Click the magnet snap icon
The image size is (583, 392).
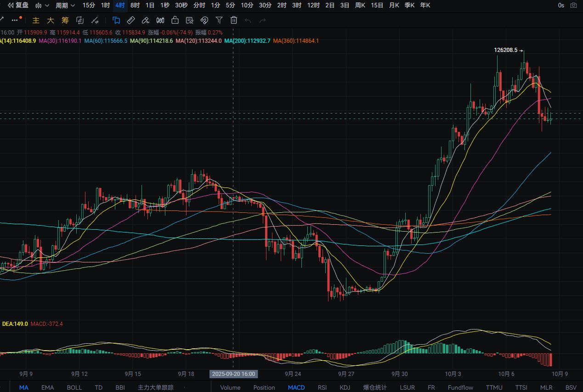point(204,20)
